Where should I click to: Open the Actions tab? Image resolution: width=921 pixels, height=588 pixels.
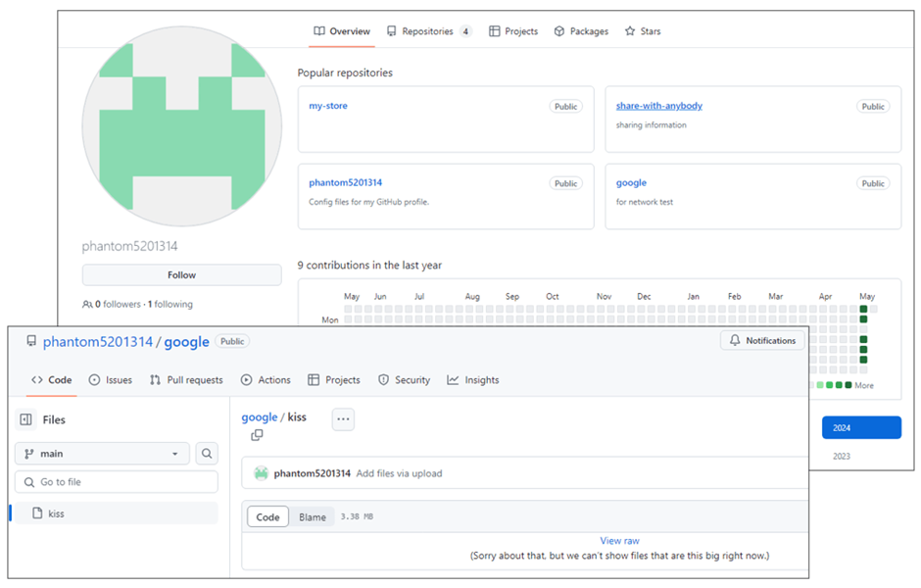(x=266, y=380)
